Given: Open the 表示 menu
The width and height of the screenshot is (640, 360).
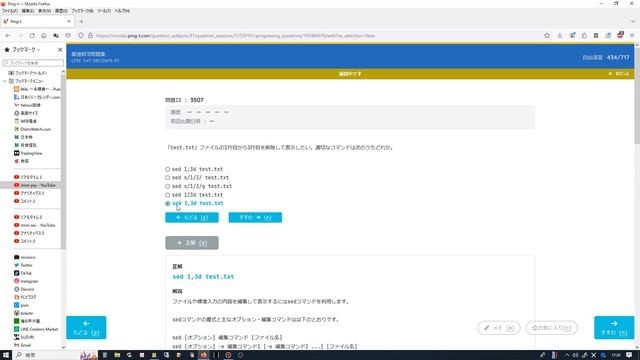Looking at the screenshot, I should point(44,11).
